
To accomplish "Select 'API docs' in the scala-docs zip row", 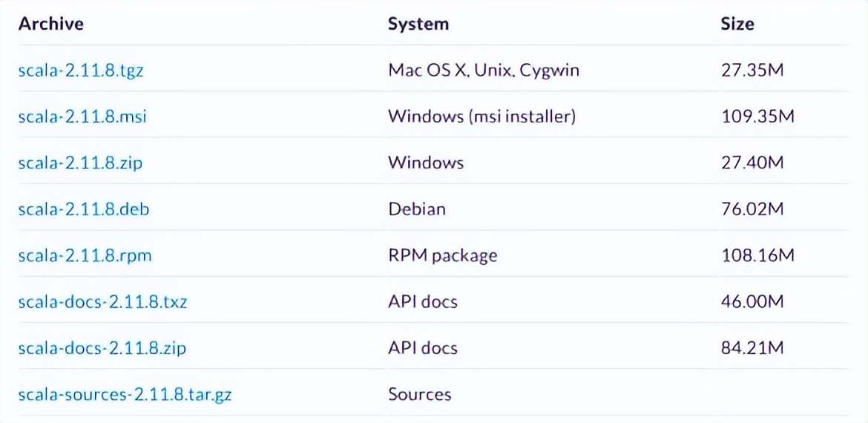I will (423, 348).
